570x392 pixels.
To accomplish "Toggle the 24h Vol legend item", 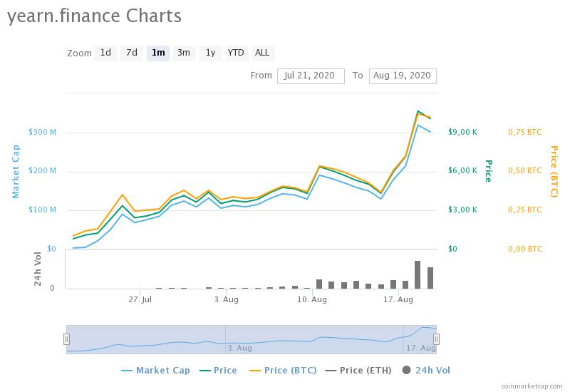I will click(x=426, y=371).
